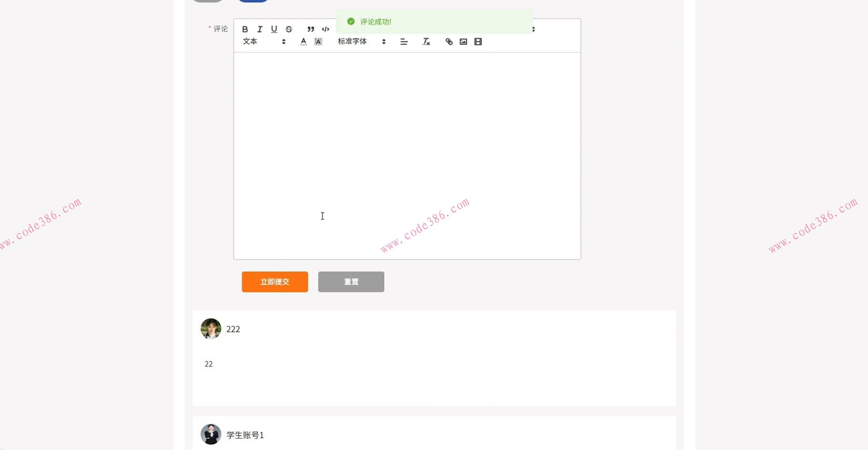The width and height of the screenshot is (868, 450).
Task: Click the avatar of 学生账号1
Action: coord(211,434)
